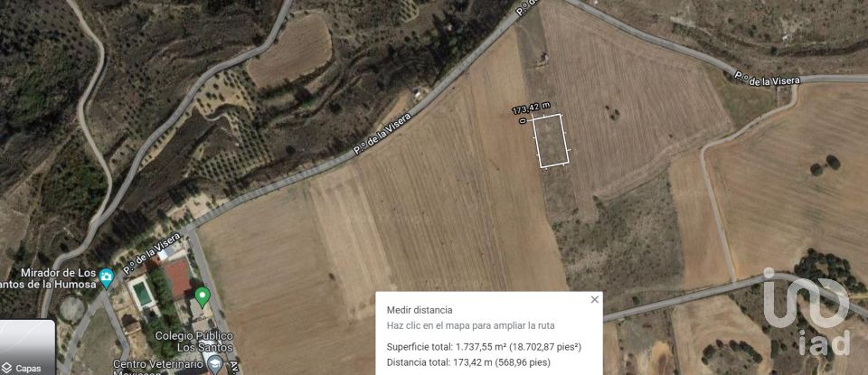Click the Distancia total readout line
Image resolution: width=868 pixels, height=375 pixels.
click(x=468, y=363)
